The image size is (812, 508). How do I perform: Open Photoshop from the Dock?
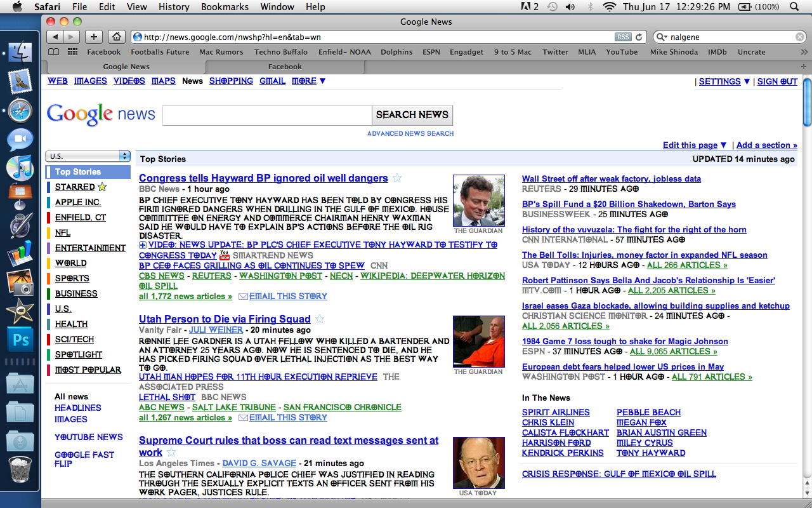[x=20, y=341]
